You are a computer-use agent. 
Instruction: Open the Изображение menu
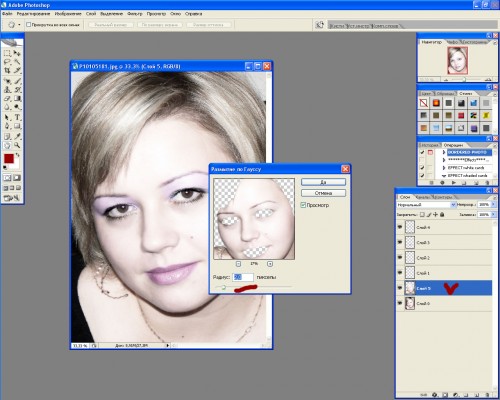[x=68, y=14]
